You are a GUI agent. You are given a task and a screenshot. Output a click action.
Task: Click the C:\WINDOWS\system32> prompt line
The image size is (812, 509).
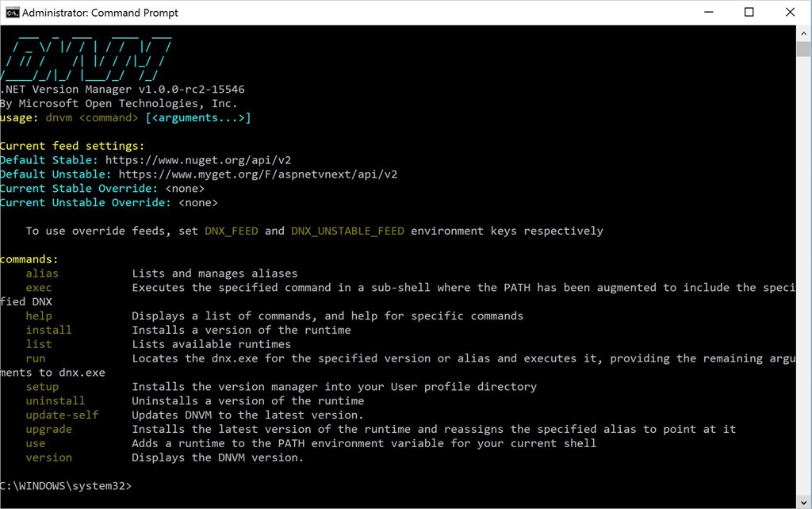66,485
